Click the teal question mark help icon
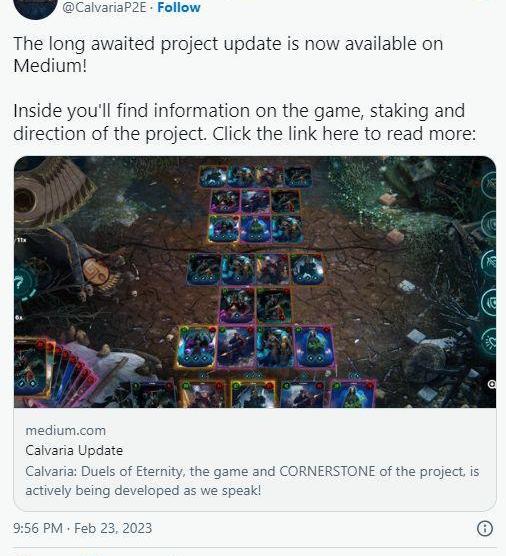 tap(24, 284)
